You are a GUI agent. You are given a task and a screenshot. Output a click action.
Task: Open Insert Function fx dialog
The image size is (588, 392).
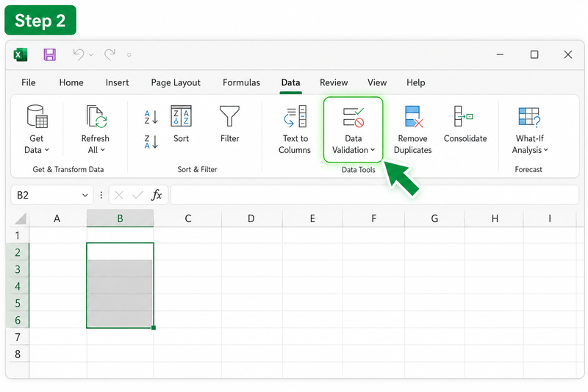click(x=157, y=195)
